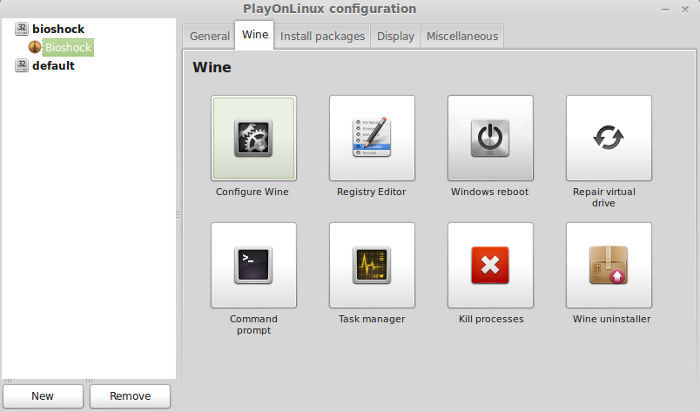The image size is (700, 412).
Task: Select the Bioshock shortcut entry
Action: [x=68, y=47]
